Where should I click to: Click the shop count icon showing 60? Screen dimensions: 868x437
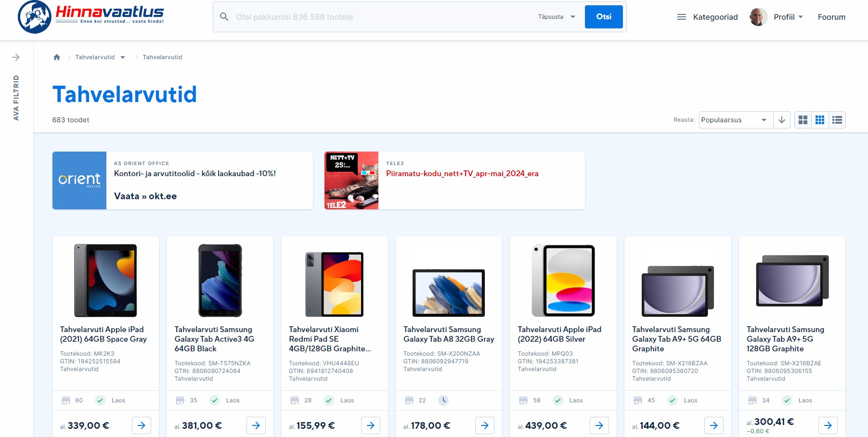[x=66, y=400]
